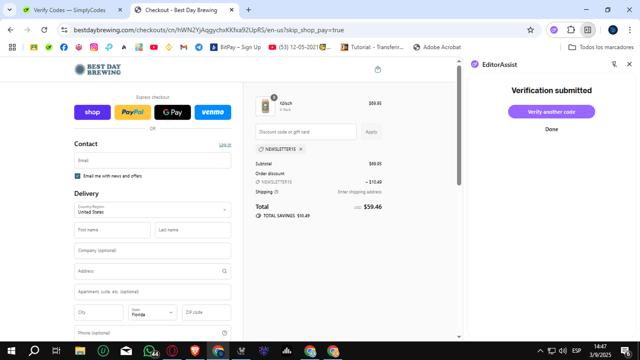Pay with the PayPal express button
640x360 pixels.
tap(133, 112)
